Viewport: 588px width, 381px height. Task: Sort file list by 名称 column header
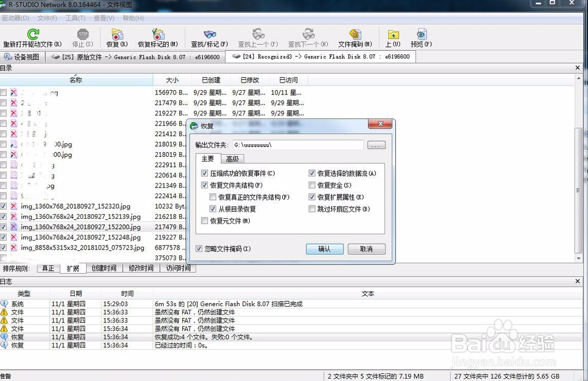click(75, 80)
